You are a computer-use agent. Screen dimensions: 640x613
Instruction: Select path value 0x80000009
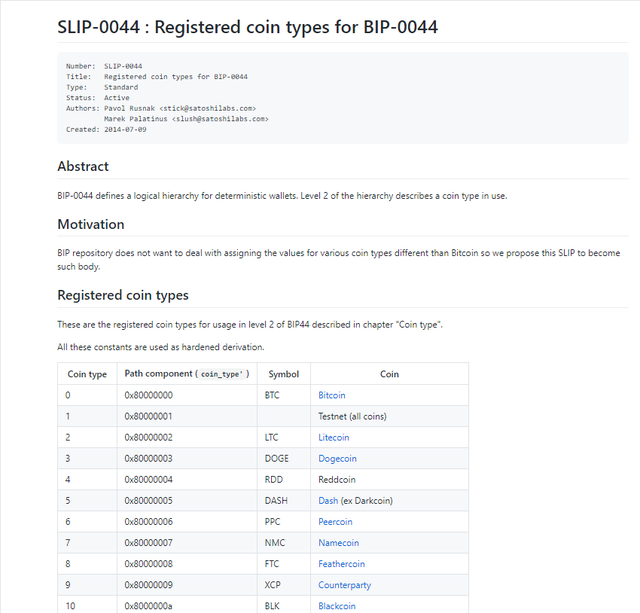click(149, 585)
